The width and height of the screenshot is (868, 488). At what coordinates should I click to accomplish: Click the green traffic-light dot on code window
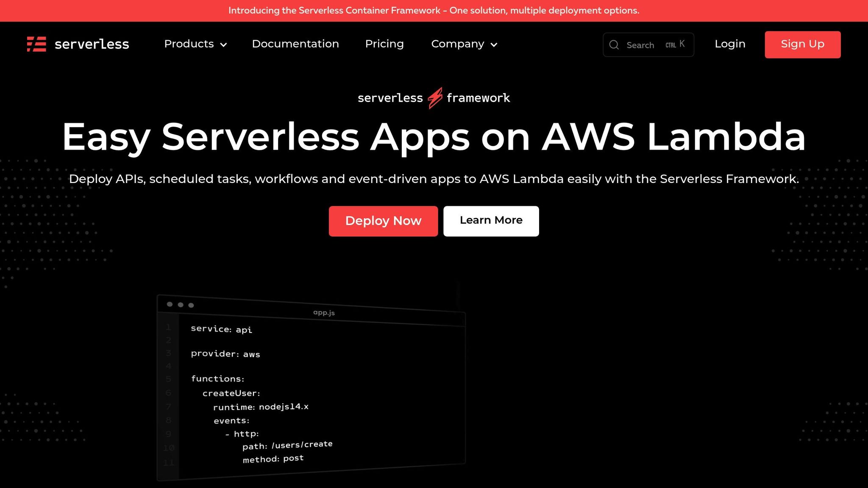pos(191,305)
